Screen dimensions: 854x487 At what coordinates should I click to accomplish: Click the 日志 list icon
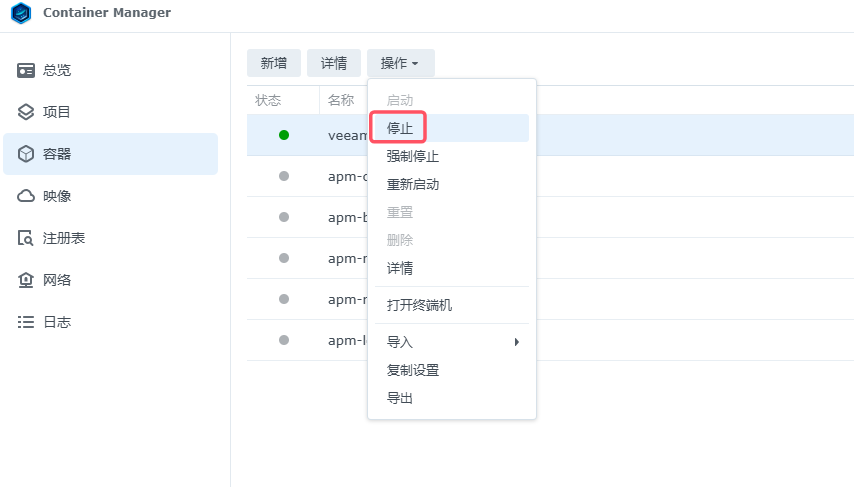coord(26,322)
